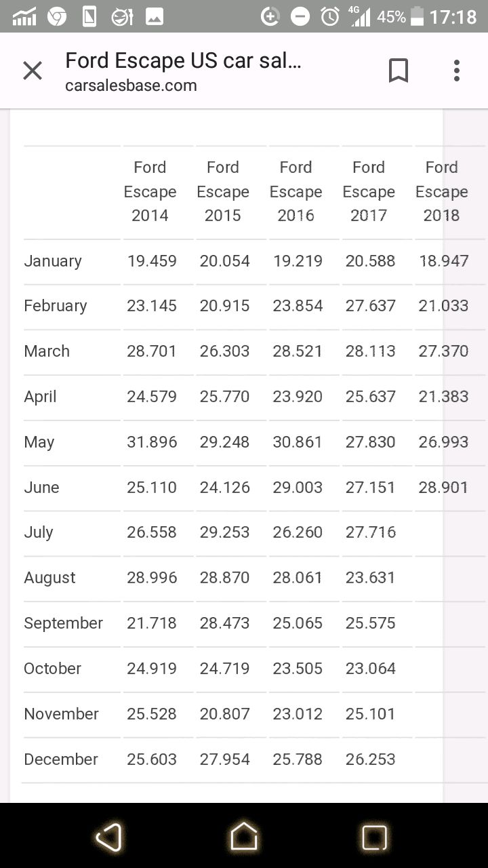Open the three-dot overflow menu
The image size is (488, 868).
457,71
